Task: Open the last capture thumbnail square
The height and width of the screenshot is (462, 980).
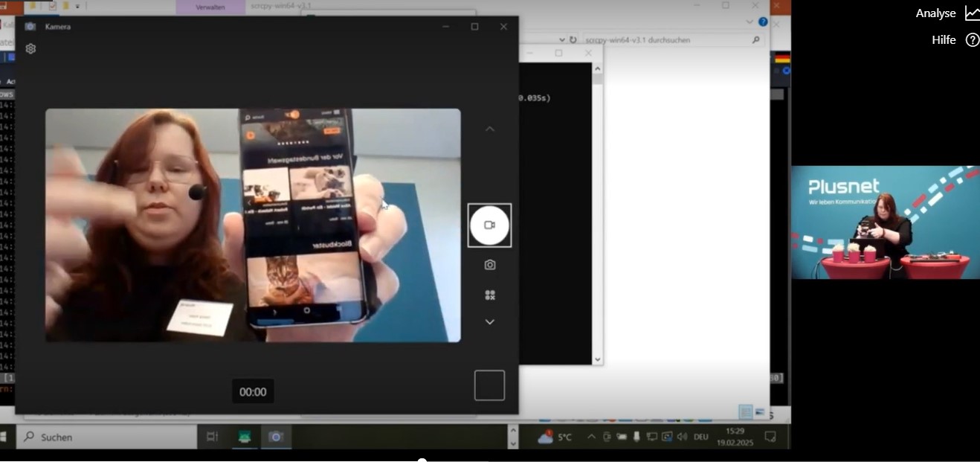Action: (x=489, y=385)
